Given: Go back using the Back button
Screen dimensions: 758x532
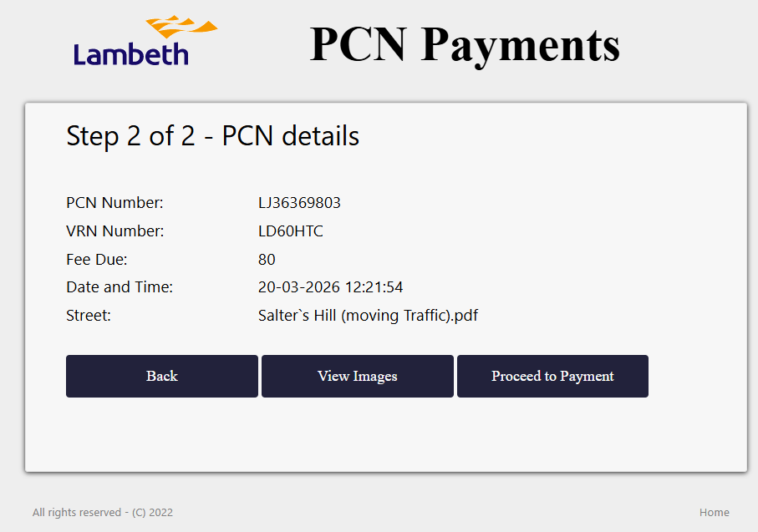Looking at the screenshot, I should (161, 376).
